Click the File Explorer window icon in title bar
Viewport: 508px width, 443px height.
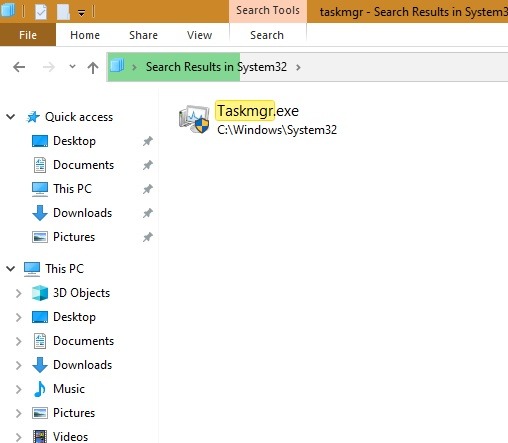7,10
